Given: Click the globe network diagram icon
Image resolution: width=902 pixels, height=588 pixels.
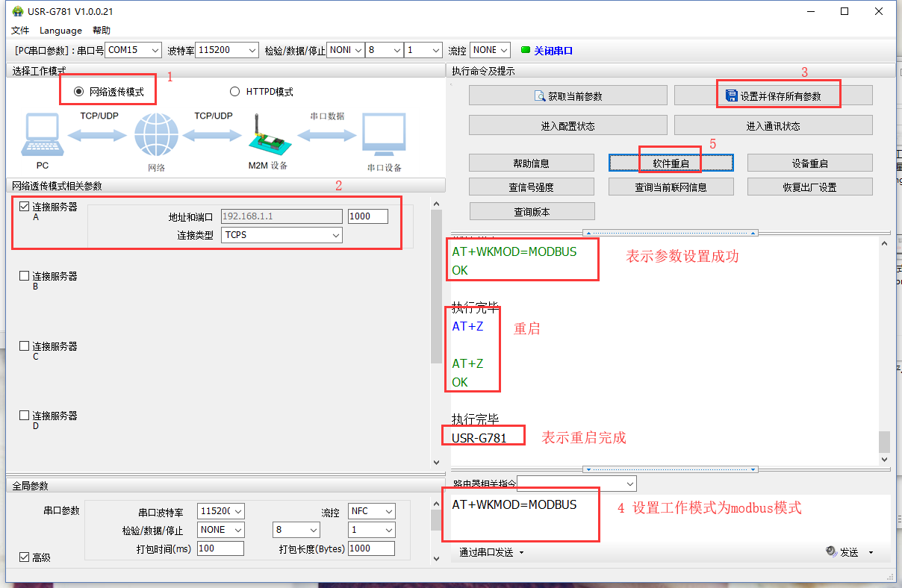Looking at the screenshot, I should pos(157,135).
